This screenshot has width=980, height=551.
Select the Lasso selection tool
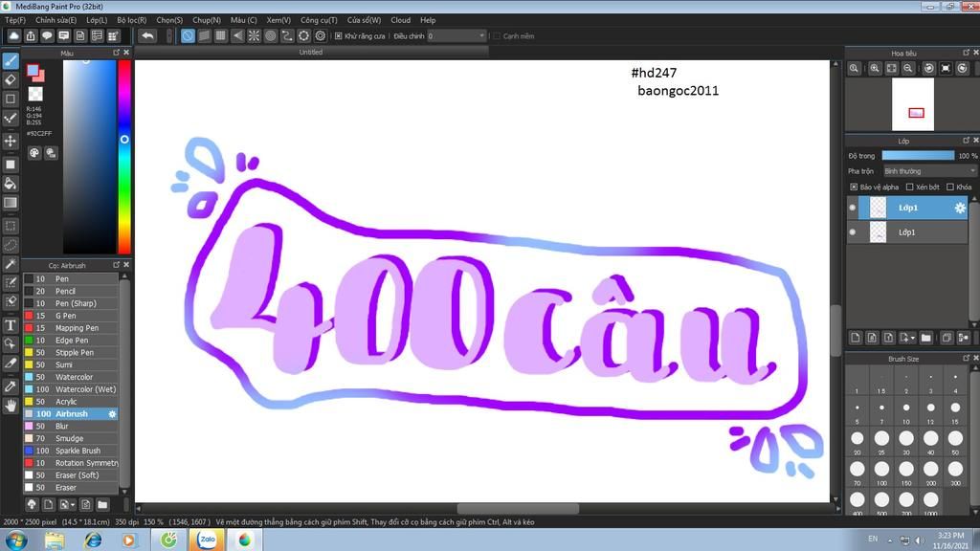(11, 245)
